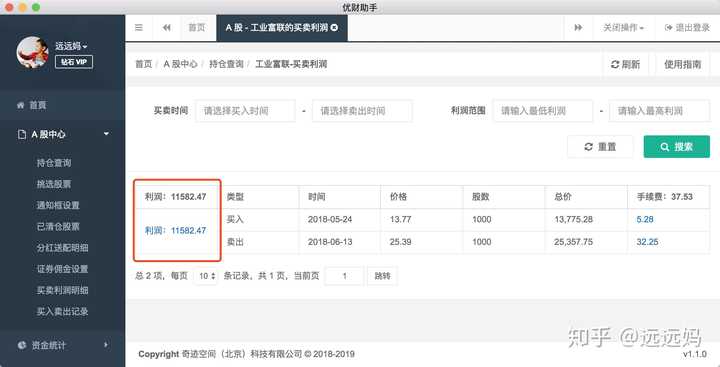720x367 pixels.
Task: Close the A股 工业富联 tab
Action: tap(334, 28)
